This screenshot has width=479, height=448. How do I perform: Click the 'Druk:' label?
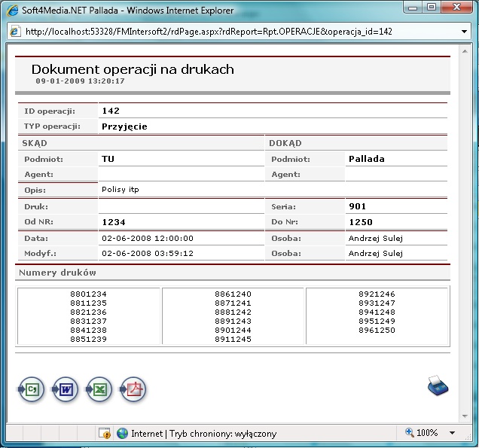click(36, 207)
